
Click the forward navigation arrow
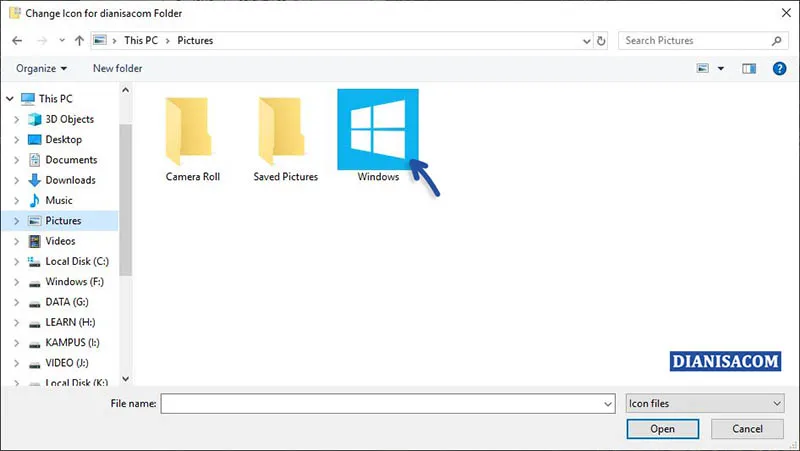tap(42, 40)
